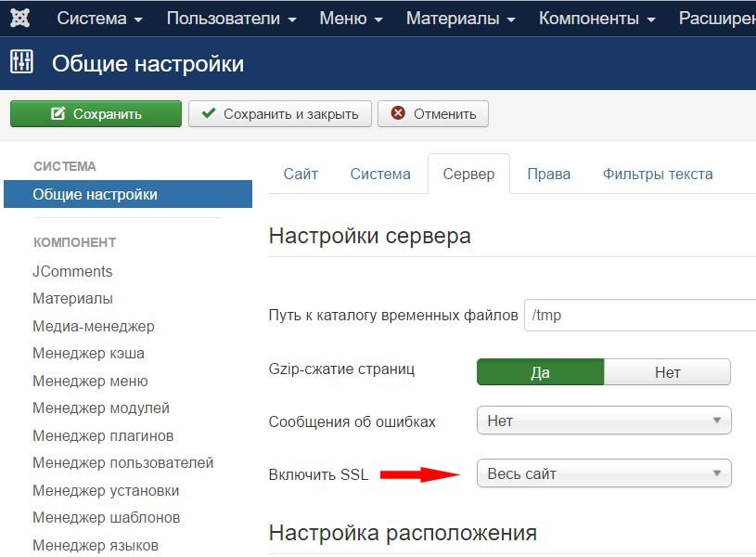Switch to the Сайт tab
The width and height of the screenshot is (756, 557).
[301, 174]
